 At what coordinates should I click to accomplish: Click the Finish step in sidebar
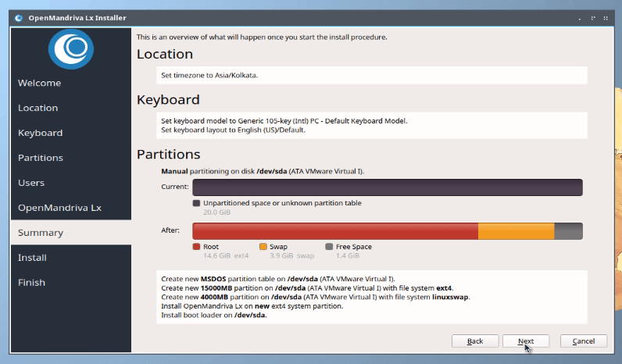tap(31, 283)
